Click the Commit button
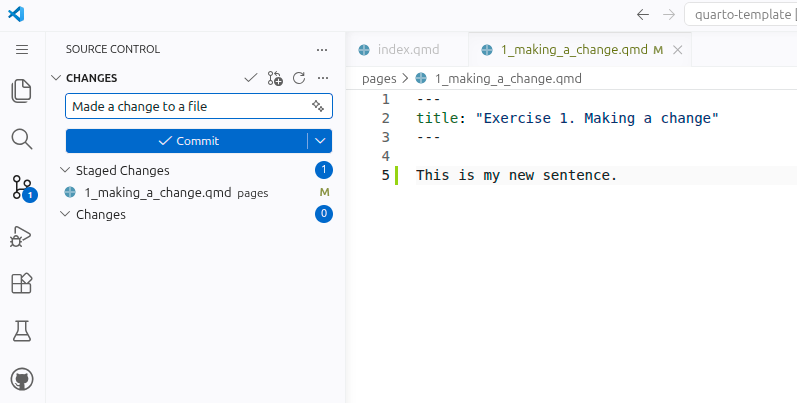The height and width of the screenshot is (403, 797). 187,141
